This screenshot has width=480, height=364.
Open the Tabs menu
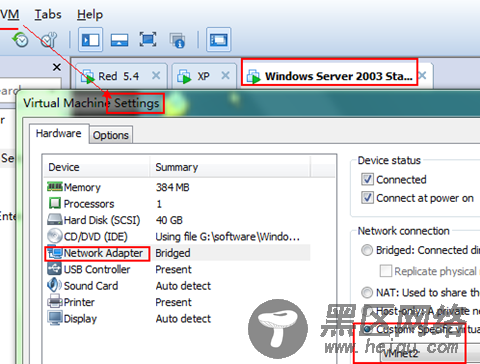click(48, 14)
